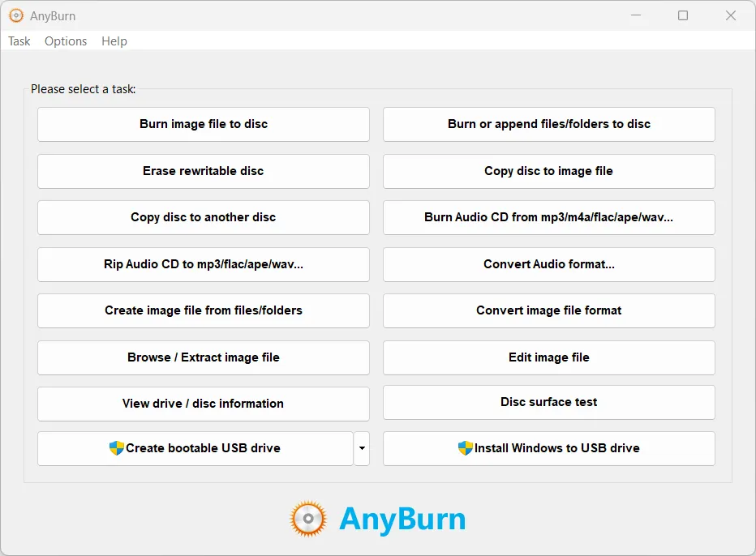This screenshot has width=756, height=556.
Task: Open the Options menu
Action: coord(66,41)
